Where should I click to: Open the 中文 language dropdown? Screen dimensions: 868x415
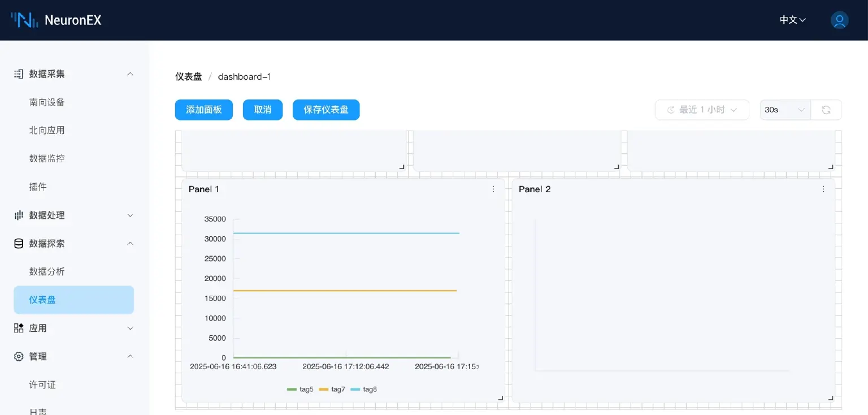click(792, 20)
